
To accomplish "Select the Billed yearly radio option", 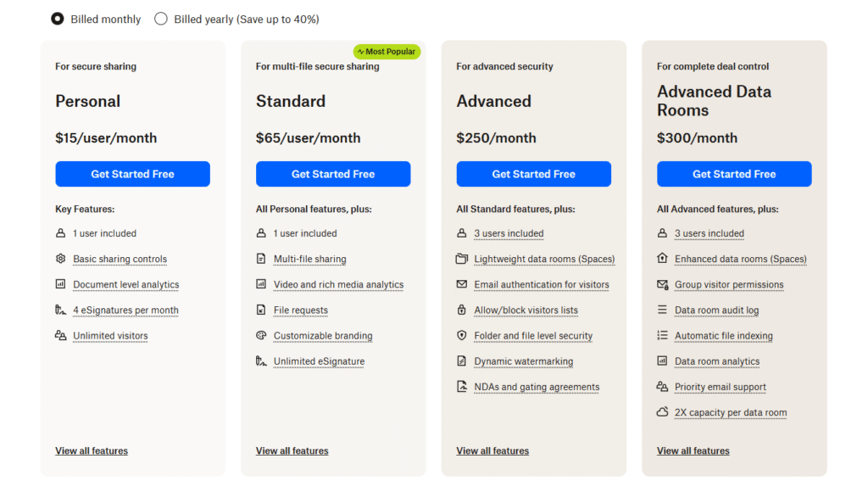I will (x=161, y=19).
